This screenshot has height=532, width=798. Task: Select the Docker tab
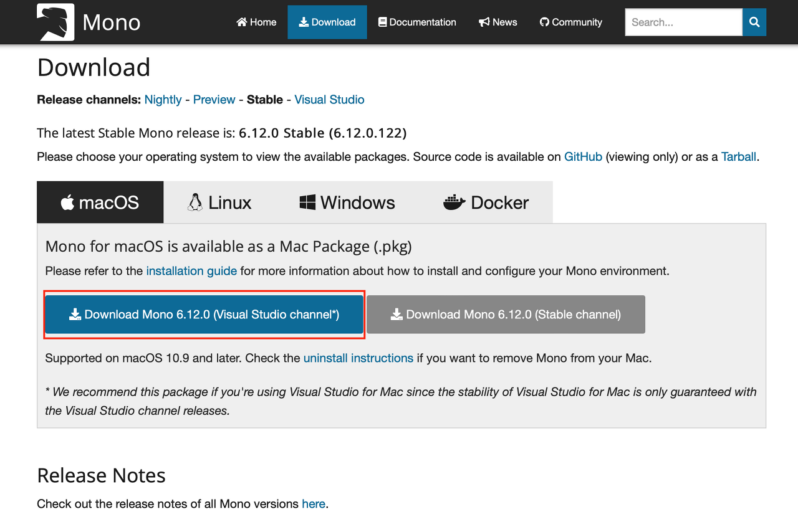[486, 202]
